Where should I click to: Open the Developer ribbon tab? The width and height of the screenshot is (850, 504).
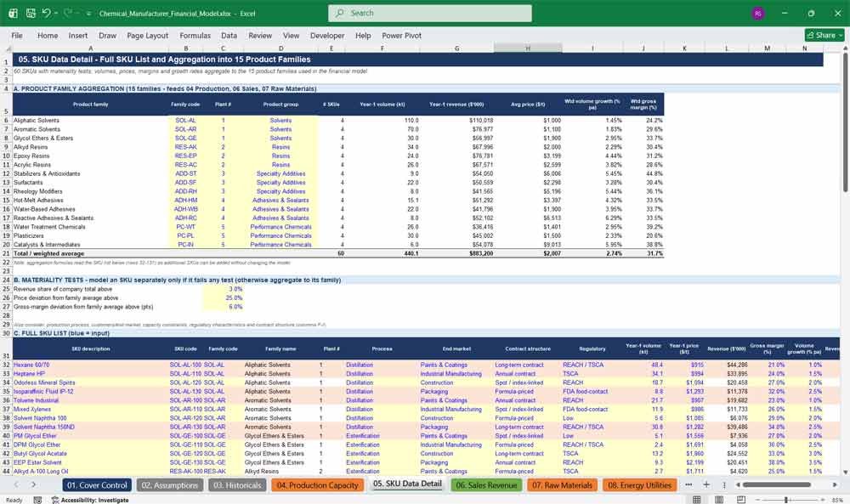click(327, 35)
